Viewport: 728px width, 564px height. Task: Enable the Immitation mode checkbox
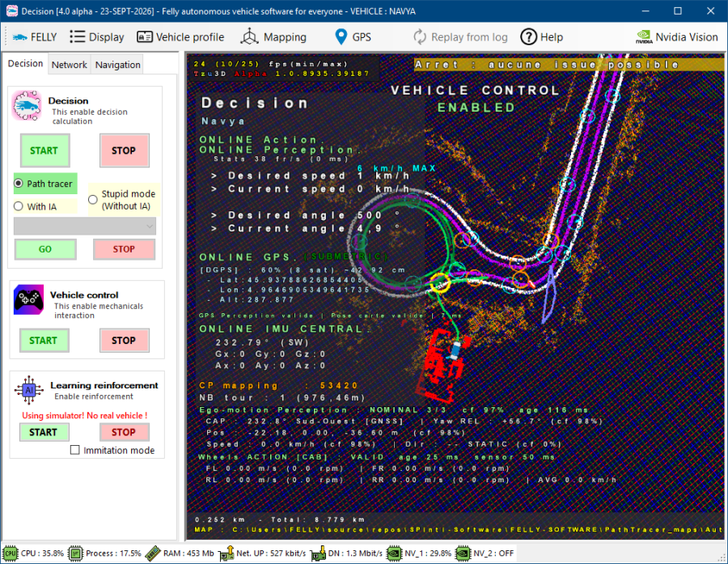coord(74,450)
